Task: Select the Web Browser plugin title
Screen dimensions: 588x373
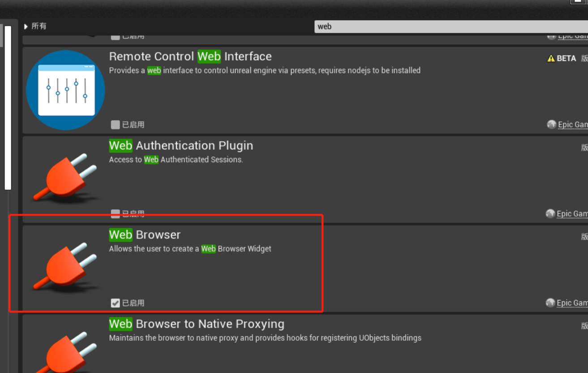Action: (x=145, y=235)
